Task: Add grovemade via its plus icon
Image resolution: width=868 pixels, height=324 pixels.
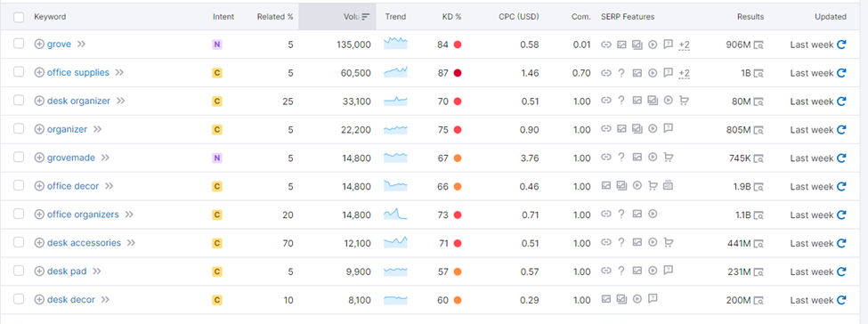Action: (39, 158)
